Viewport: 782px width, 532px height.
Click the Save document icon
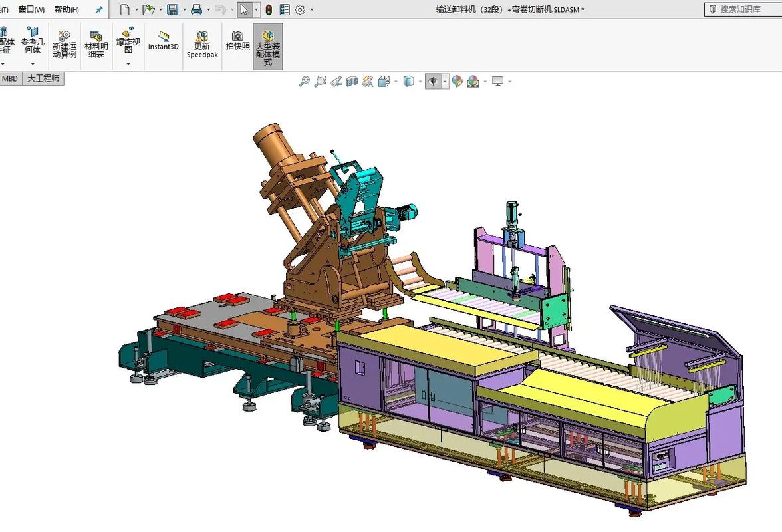(x=172, y=9)
